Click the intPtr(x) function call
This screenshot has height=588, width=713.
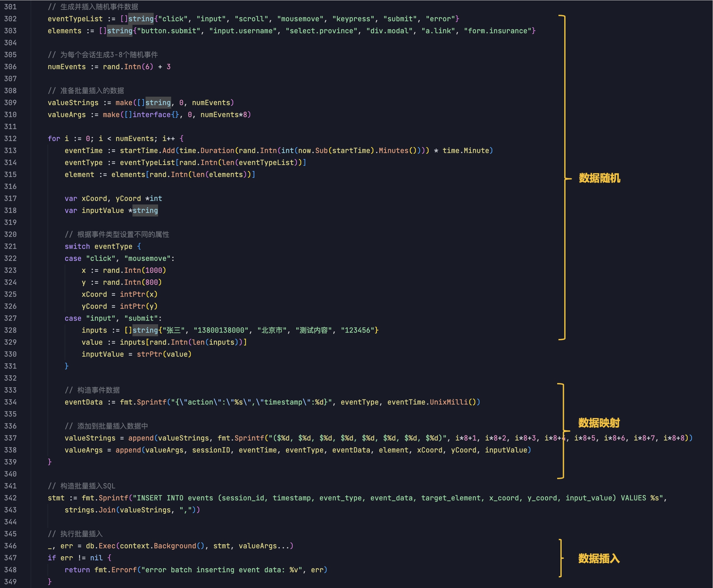click(139, 294)
